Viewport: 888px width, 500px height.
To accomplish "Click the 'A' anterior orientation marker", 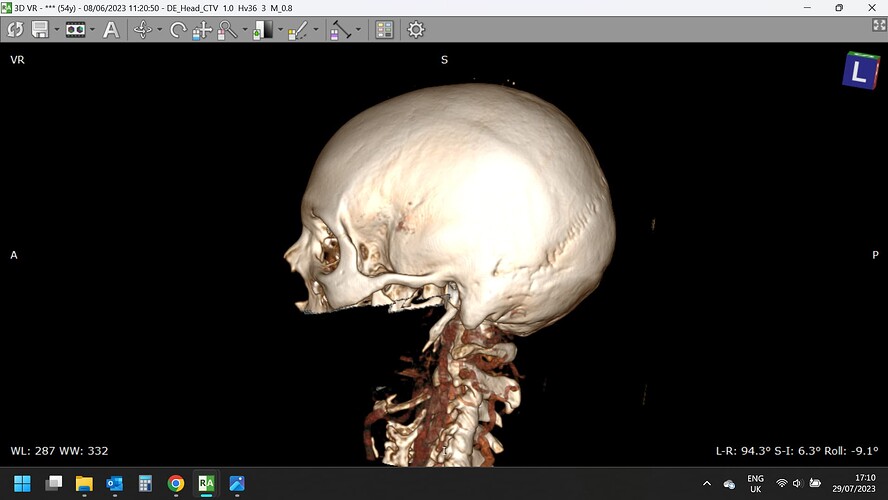I will (x=14, y=255).
